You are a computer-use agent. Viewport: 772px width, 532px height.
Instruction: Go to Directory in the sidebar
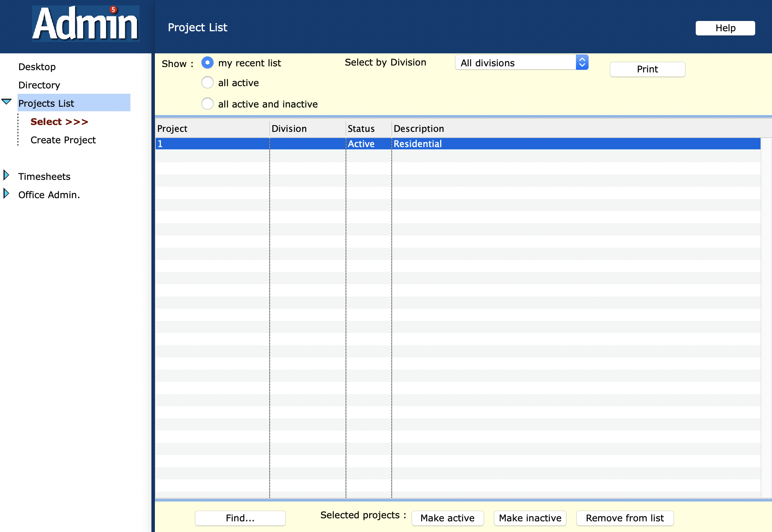click(39, 85)
